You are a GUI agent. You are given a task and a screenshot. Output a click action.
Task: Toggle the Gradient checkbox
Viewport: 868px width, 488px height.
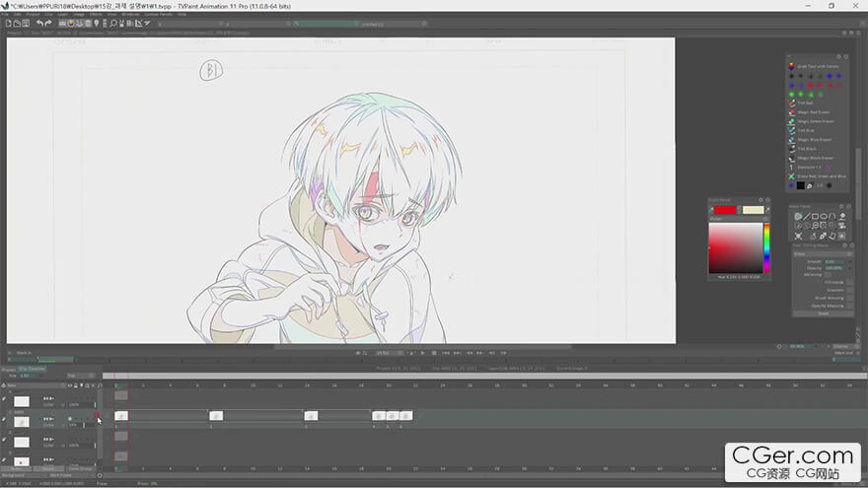click(x=849, y=290)
